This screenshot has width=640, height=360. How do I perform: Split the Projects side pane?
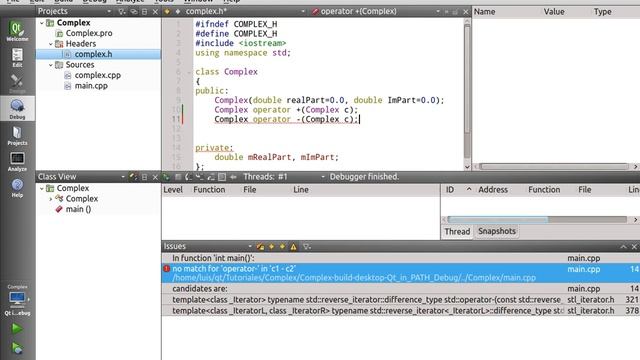click(x=144, y=12)
